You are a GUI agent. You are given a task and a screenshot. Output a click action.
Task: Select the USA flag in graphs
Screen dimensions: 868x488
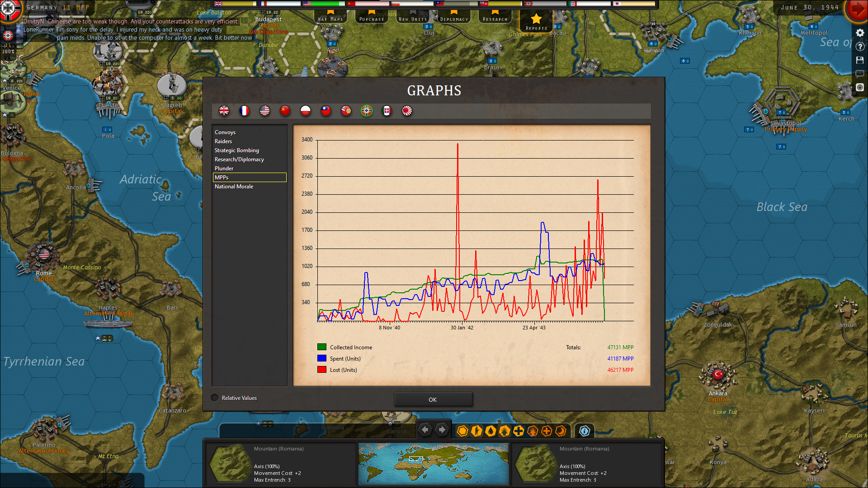pyautogui.click(x=264, y=111)
